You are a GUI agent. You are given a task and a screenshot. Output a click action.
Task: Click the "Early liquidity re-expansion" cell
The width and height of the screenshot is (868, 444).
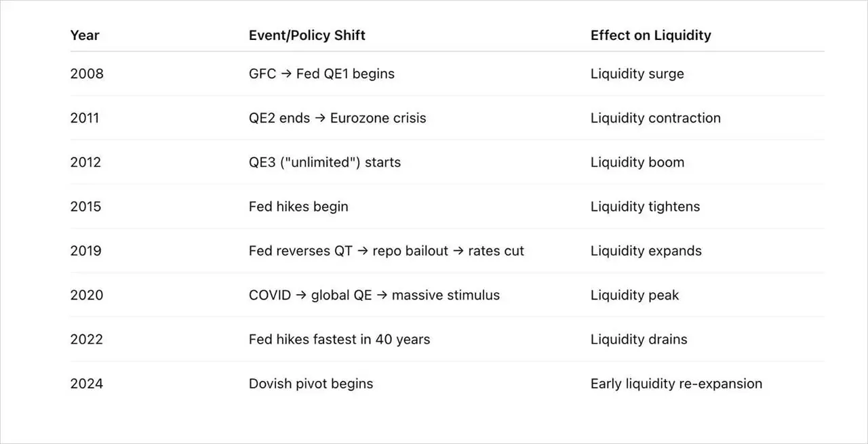676,384
